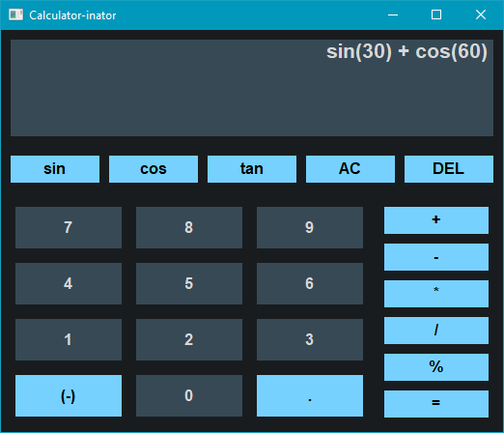This screenshot has width=504, height=433.
Task: Delete last character with DEL
Action: tap(449, 169)
